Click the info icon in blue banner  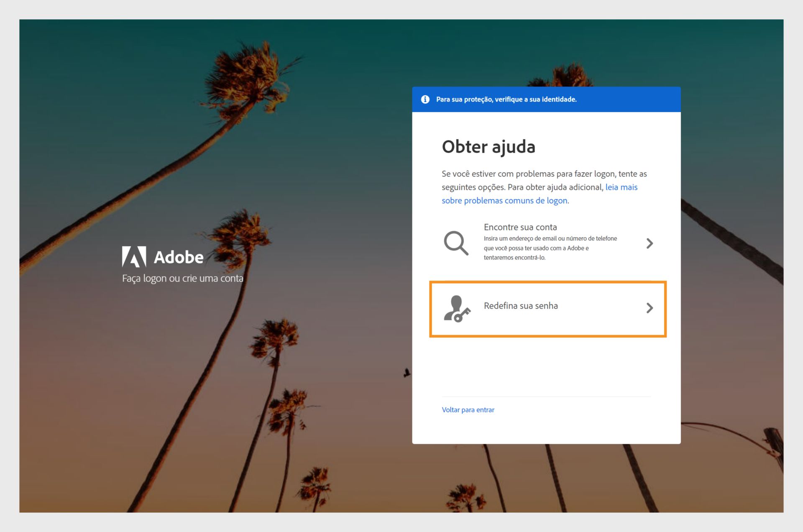coord(425,99)
